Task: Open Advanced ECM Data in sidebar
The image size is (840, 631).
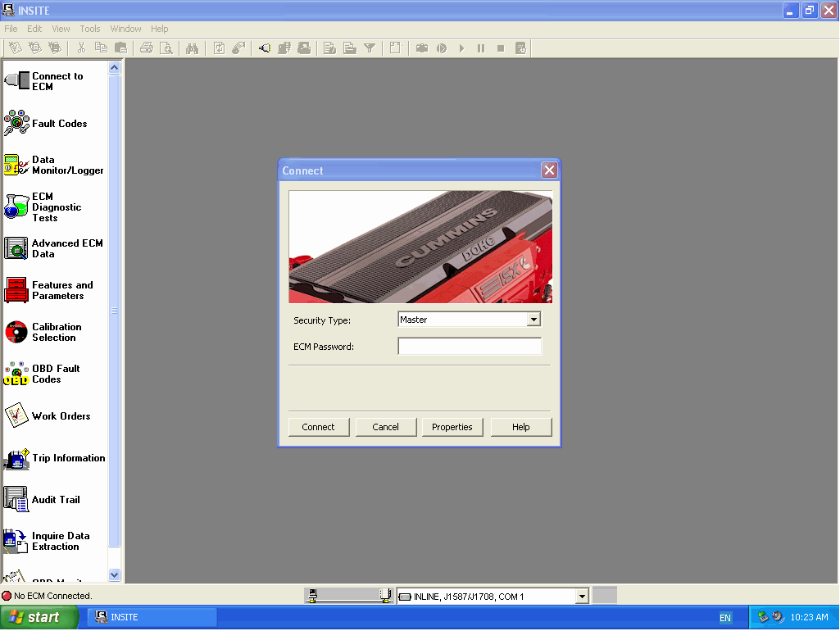Action: coord(16,248)
